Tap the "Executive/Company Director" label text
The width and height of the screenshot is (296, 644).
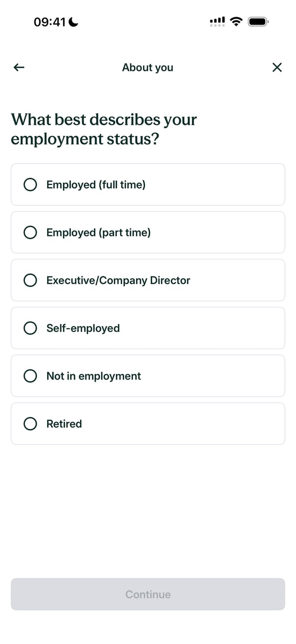118,280
